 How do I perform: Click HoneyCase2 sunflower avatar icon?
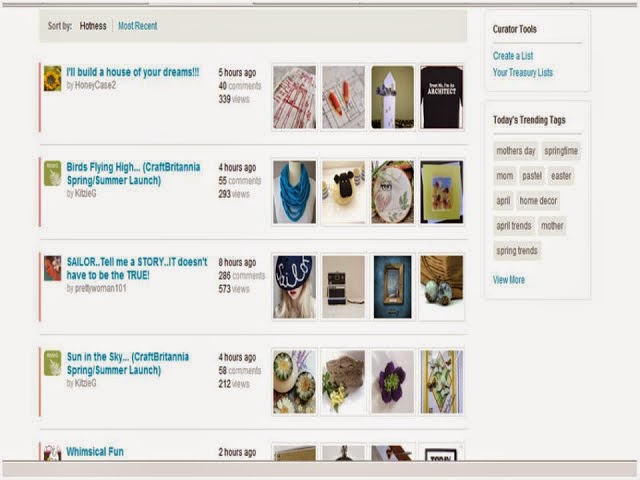point(53,78)
